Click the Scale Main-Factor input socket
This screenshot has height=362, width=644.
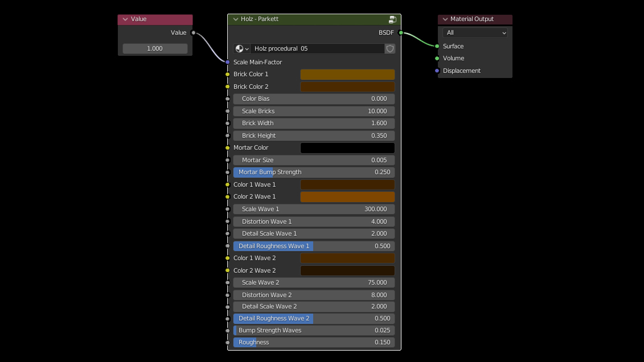tap(228, 62)
